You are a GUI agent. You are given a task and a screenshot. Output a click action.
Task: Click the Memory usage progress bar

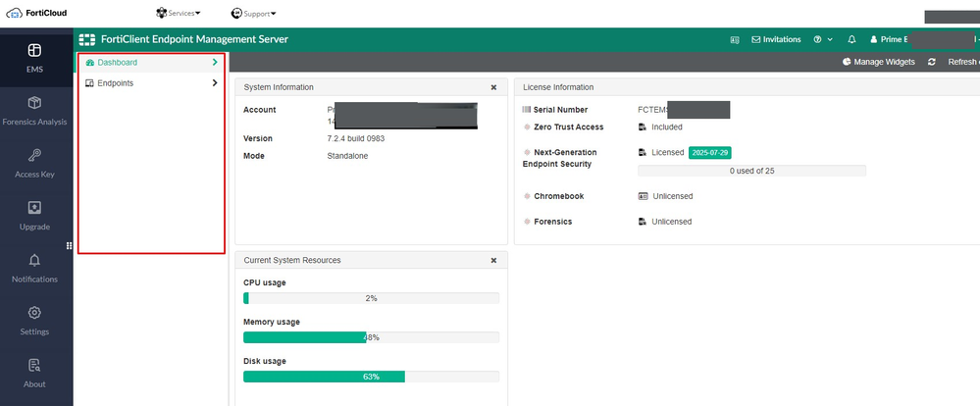(x=371, y=337)
